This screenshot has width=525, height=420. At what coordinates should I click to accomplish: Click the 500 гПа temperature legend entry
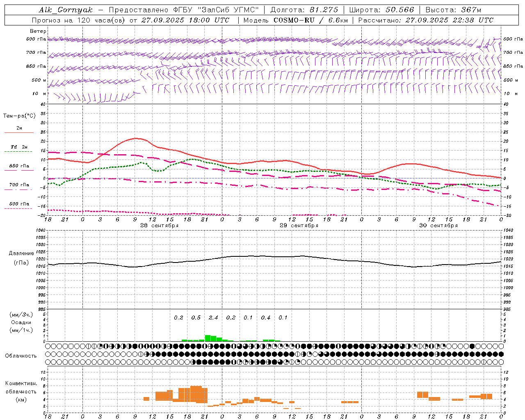point(19,204)
